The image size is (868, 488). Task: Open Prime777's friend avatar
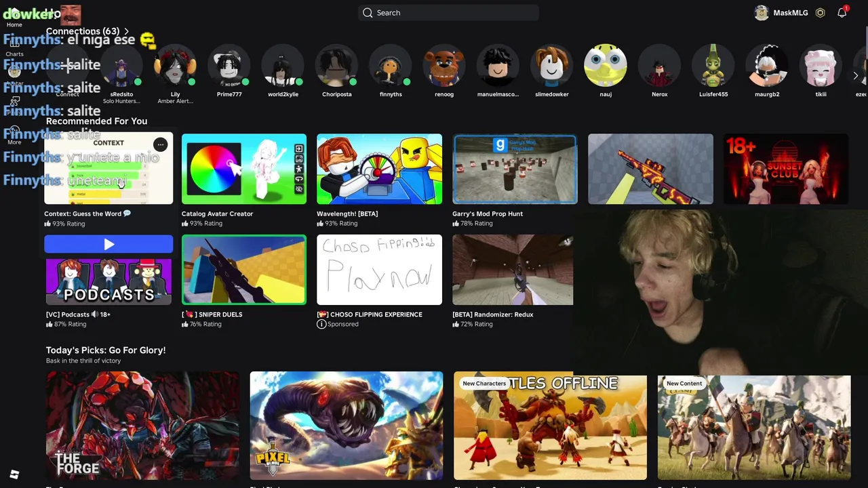(229, 65)
